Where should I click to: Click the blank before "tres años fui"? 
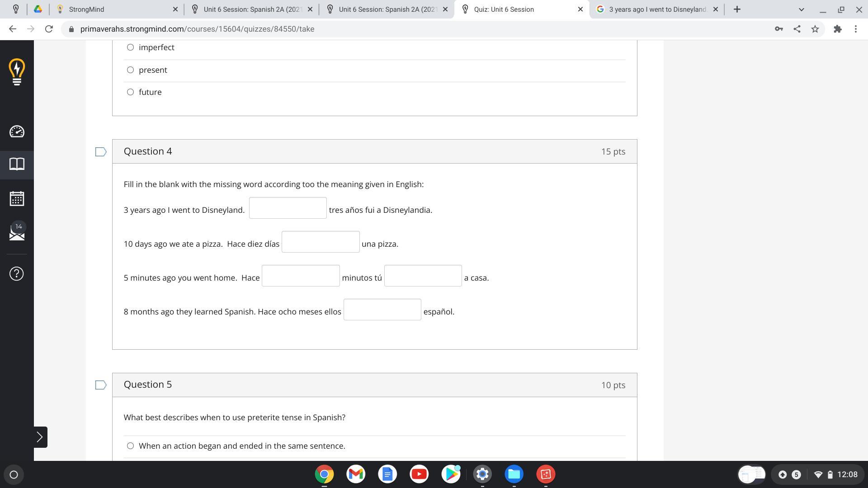(x=288, y=208)
